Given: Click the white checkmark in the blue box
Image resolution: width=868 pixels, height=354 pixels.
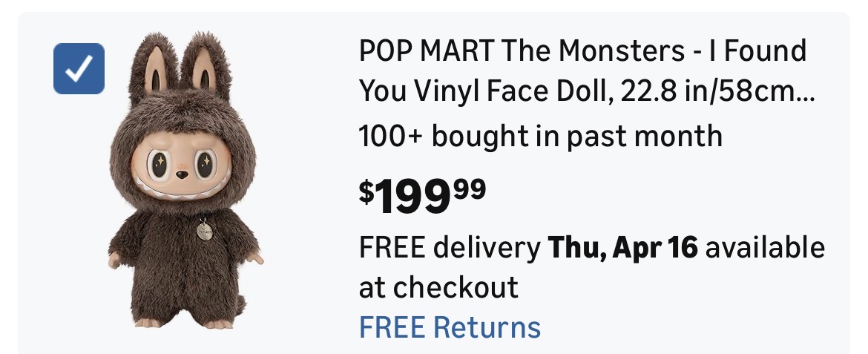Looking at the screenshot, I should [79, 69].
